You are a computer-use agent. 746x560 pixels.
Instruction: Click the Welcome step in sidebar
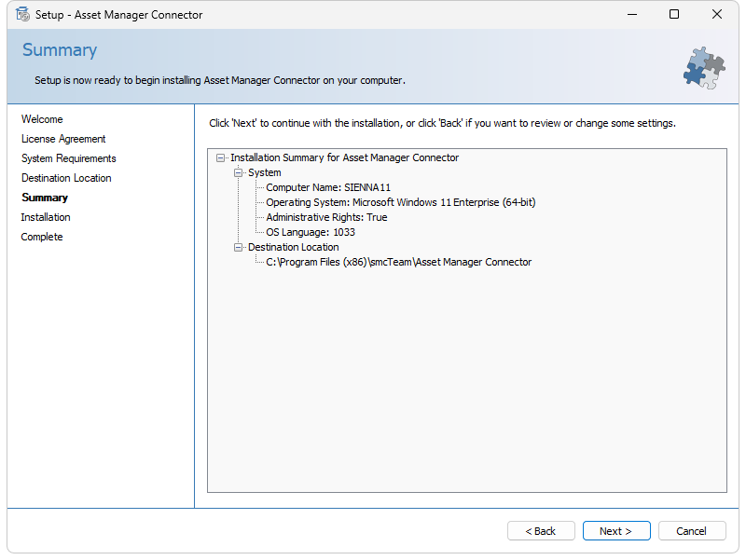(x=42, y=119)
